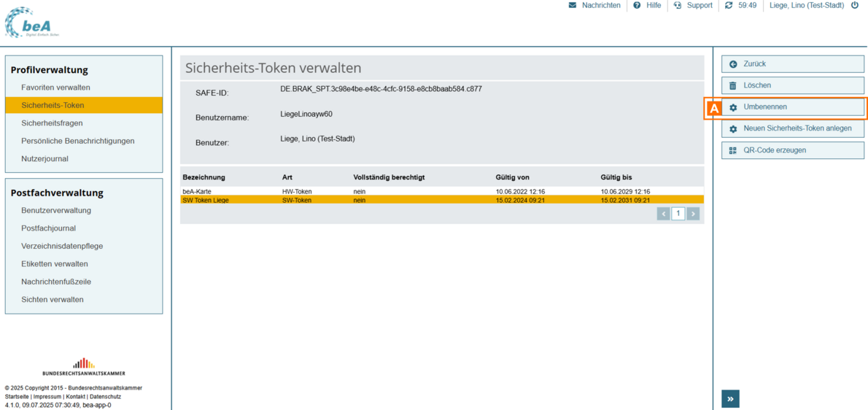Select Favoriten verwalten menu entry
The image size is (868, 410).
[x=55, y=88]
